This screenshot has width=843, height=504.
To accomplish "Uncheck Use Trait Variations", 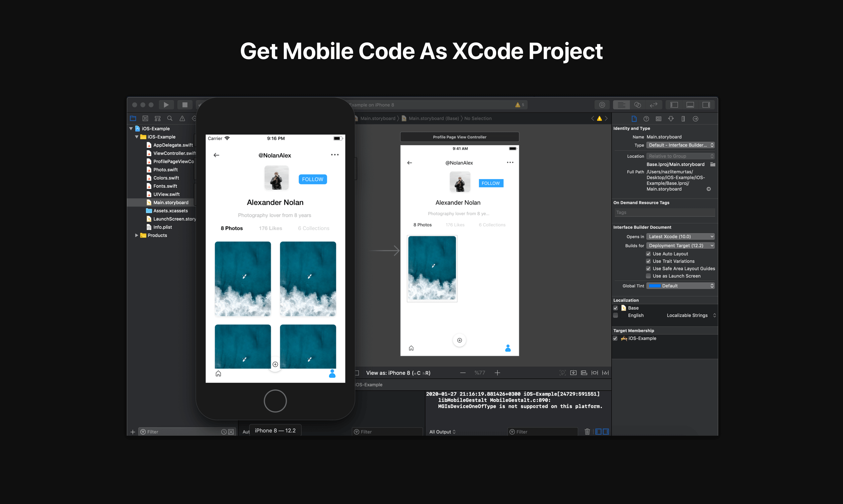I will coord(648,262).
